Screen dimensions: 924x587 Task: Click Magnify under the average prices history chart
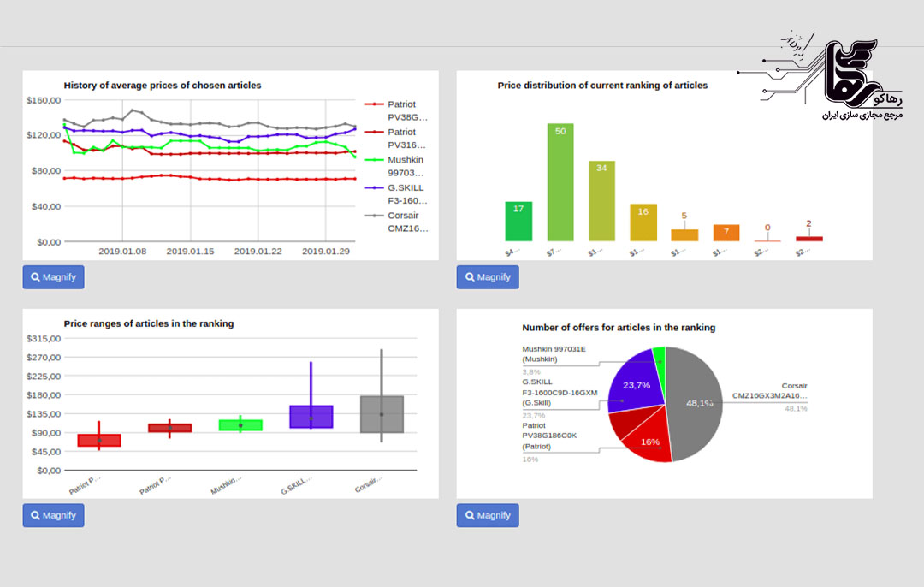(53, 277)
